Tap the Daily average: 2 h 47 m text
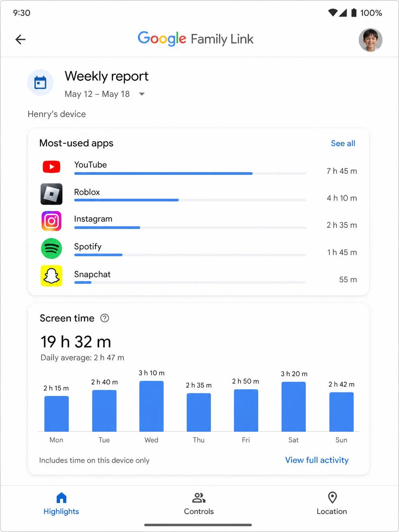The height and width of the screenshot is (532, 399). (82, 357)
